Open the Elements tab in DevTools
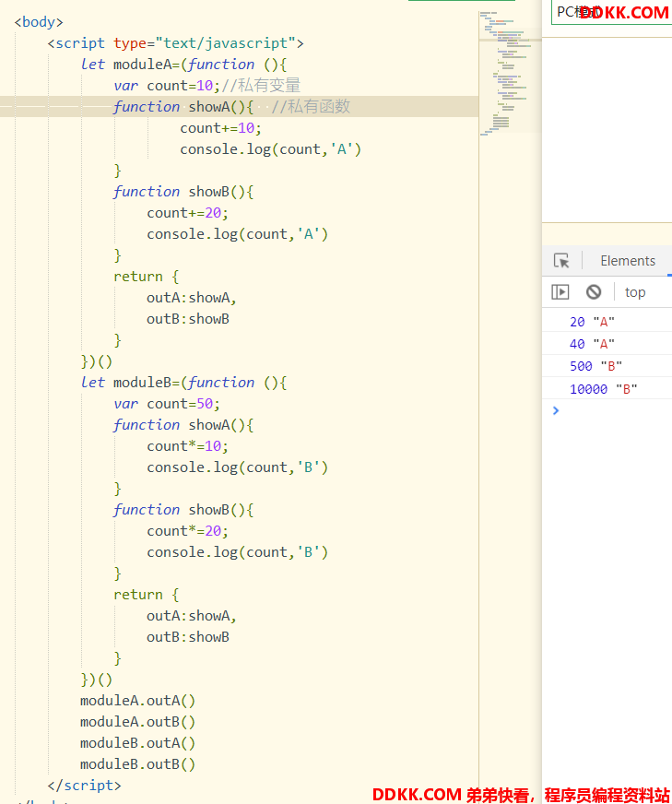Viewport: 672px width, 804px height. coord(628,261)
